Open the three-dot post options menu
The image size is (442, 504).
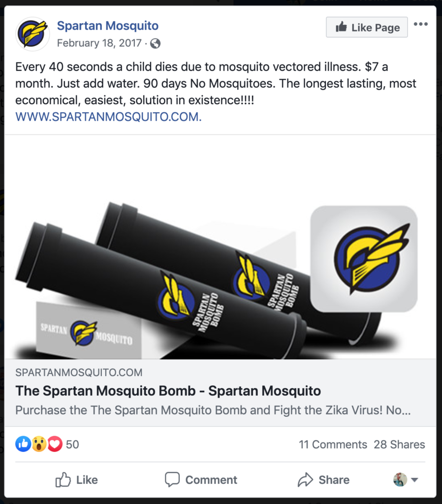(420, 24)
